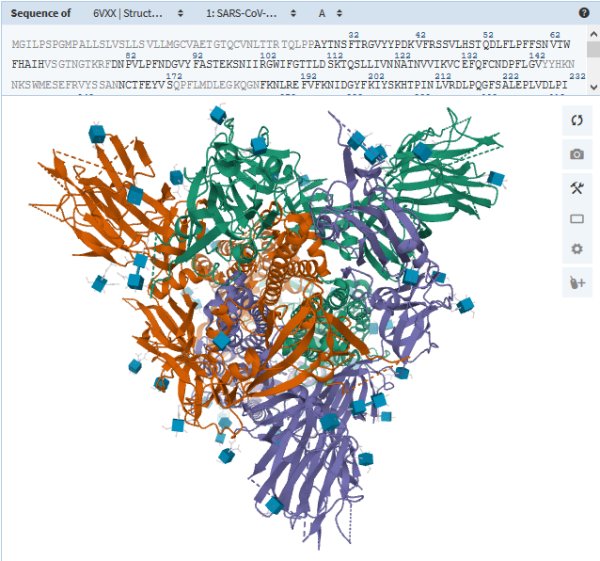Open the chain A dropdown

pos(330,14)
